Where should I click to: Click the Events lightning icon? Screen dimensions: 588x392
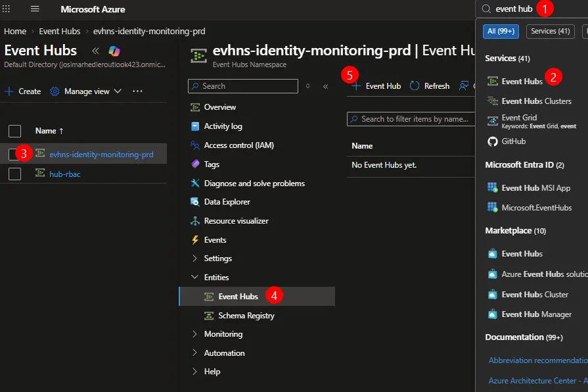click(195, 240)
